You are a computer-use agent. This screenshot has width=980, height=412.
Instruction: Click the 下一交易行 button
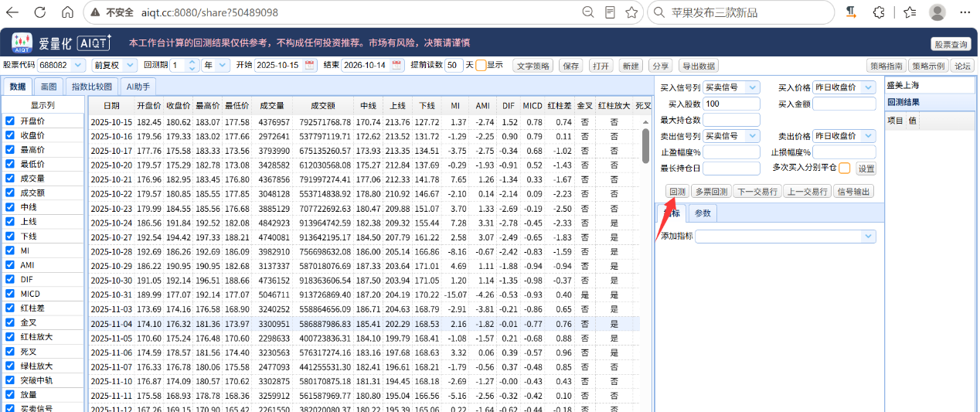pyautogui.click(x=757, y=192)
